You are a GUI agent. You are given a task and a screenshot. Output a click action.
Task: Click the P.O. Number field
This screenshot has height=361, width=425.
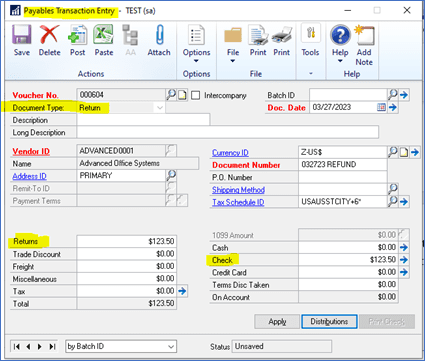click(343, 177)
